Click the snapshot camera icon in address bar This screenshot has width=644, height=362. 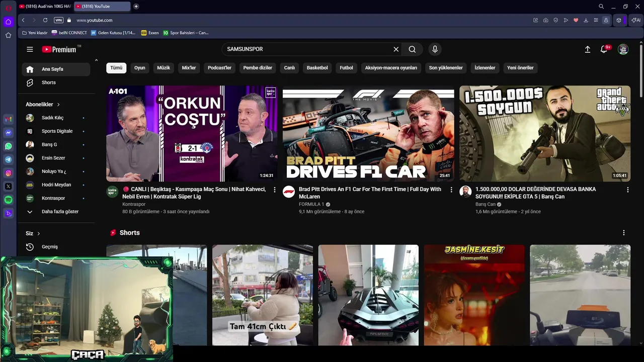point(546,20)
